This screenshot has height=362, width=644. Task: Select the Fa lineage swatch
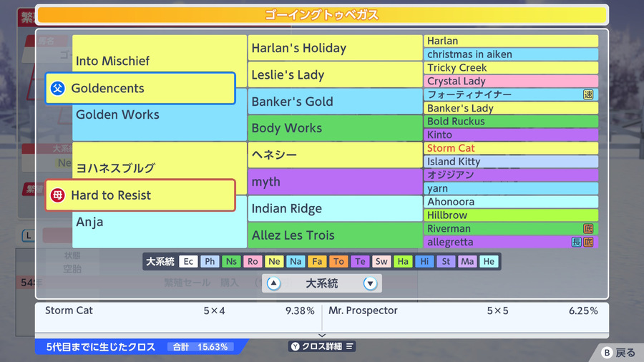[x=317, y=261]
